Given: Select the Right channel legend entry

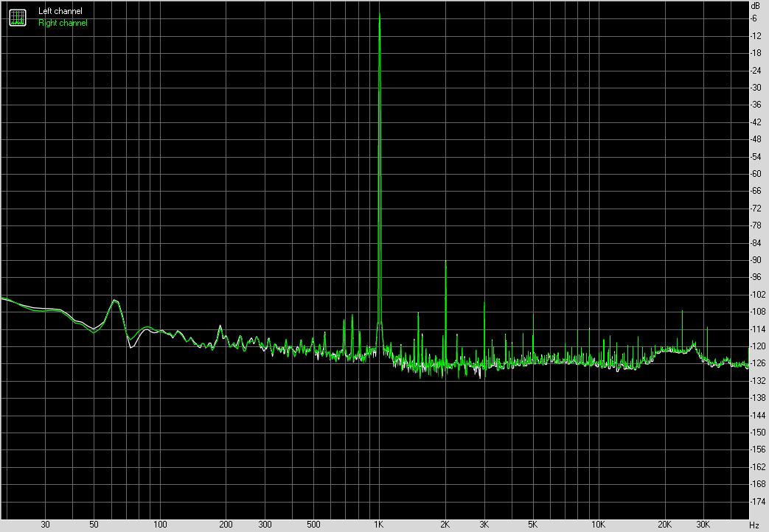Looking at the screenshot, I should pyautogui.click(x=62, y=22).
